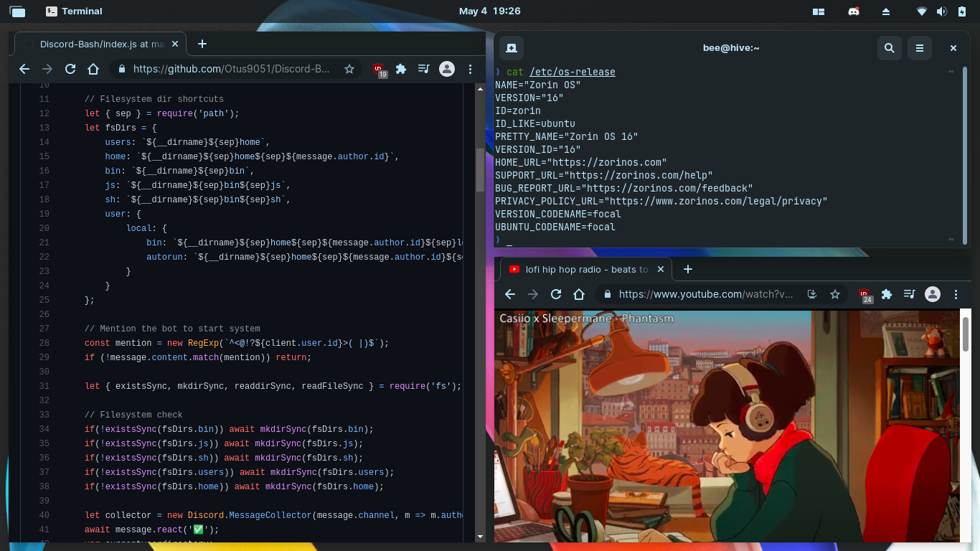Open the Terminal app menu in top bar
The width and height of the screenshot is (980, 551).
[x=74, y=11]
